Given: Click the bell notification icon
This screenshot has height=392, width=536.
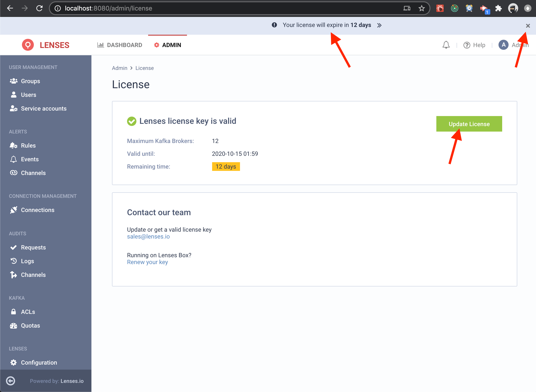Looking at the screenshot, I should point(446,45).
